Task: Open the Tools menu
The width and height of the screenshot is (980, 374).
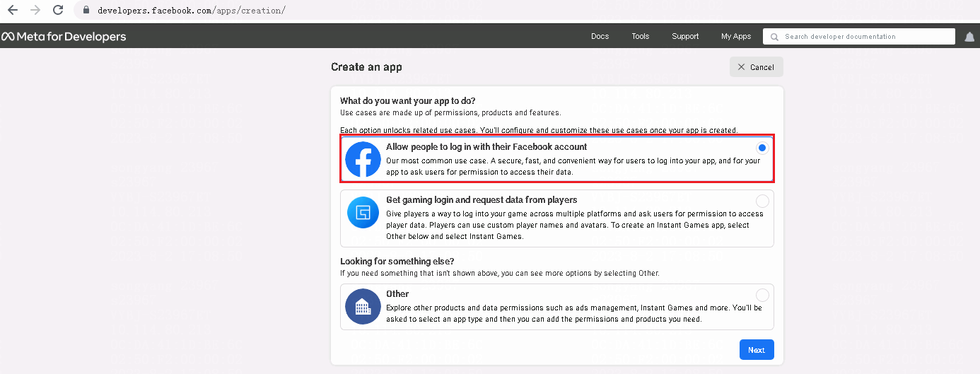Action: 641,36
